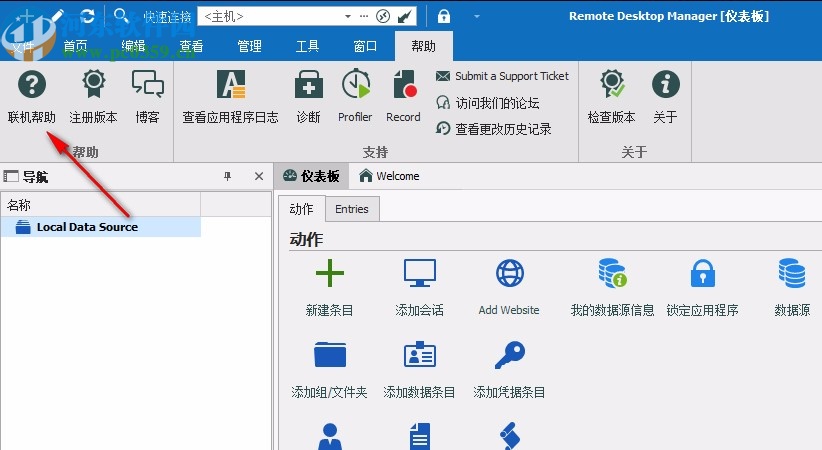
Task: Open the online help (联机帮助) icon
Action: pyautogui.click(x=31, y=85)
